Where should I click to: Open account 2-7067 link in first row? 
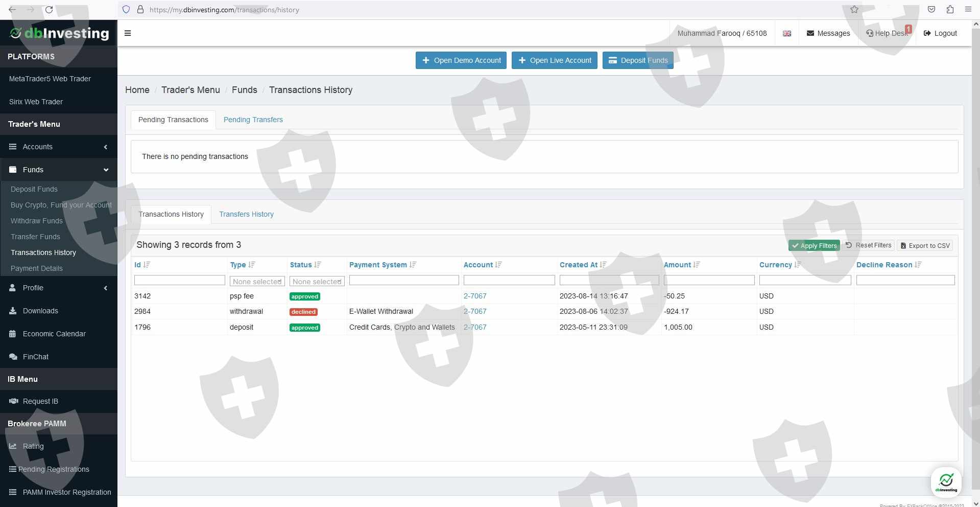pos(474,296)
